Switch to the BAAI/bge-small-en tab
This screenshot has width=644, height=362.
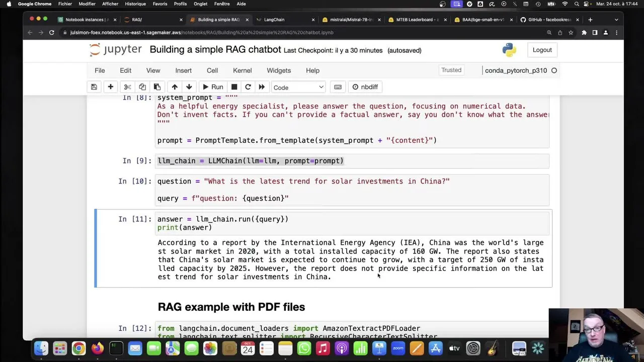point(483,20)
